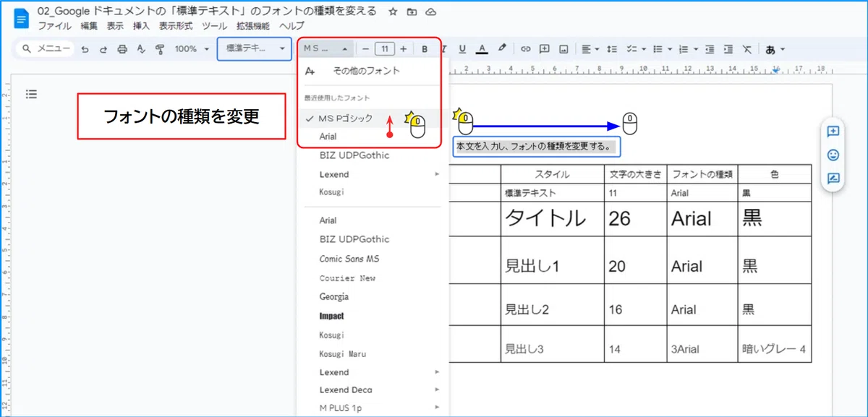Open the text color A icon

pos(482,49)
